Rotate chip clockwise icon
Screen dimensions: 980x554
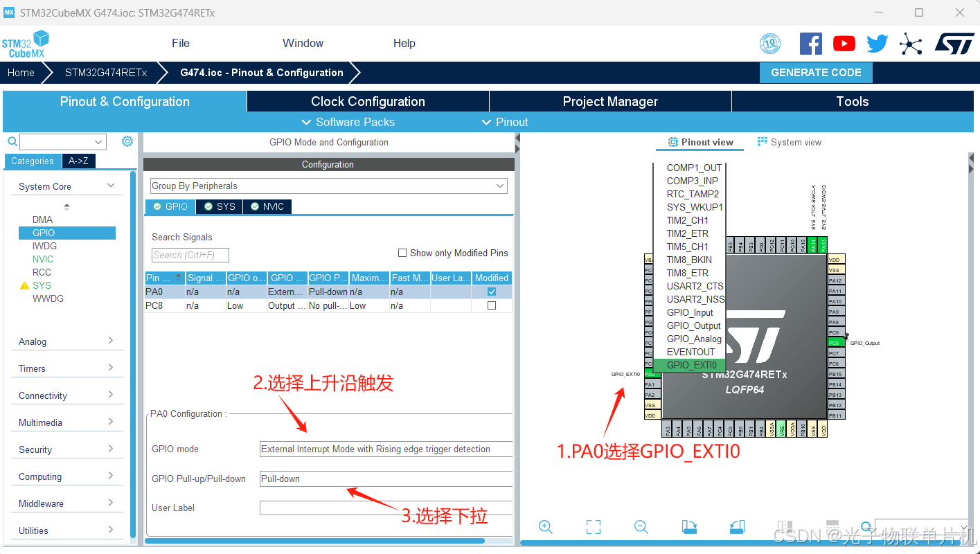click(689, 527)
